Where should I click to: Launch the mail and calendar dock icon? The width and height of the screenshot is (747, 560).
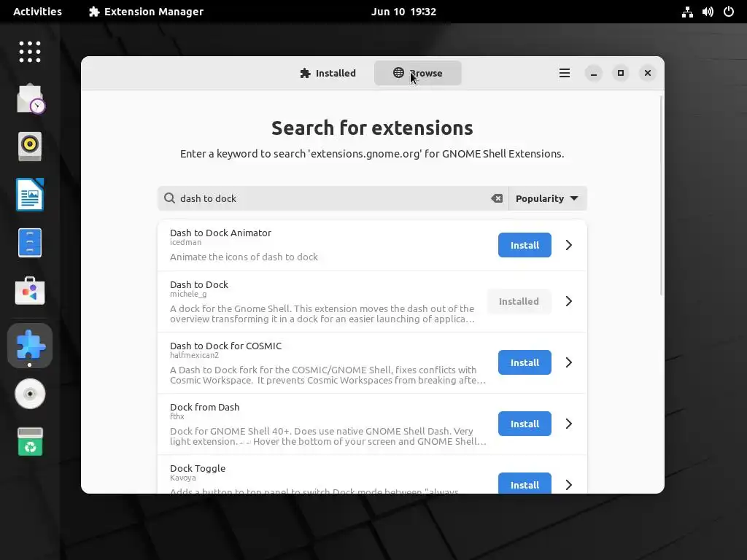click(30, 99)
